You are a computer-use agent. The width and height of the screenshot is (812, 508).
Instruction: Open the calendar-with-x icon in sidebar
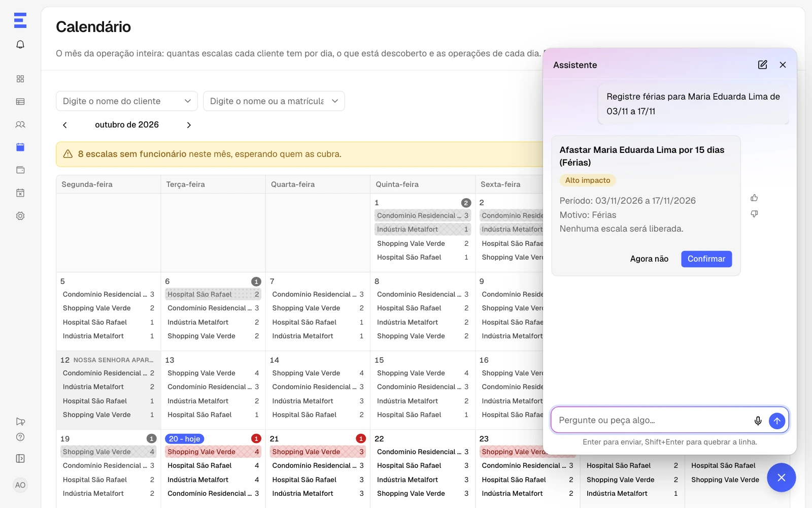20,193
